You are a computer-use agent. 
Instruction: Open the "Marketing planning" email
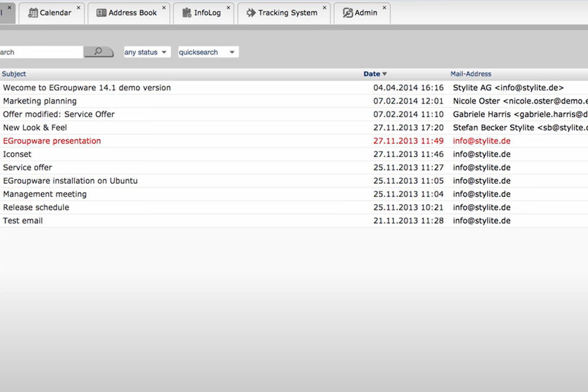click(x=40, y=101)
